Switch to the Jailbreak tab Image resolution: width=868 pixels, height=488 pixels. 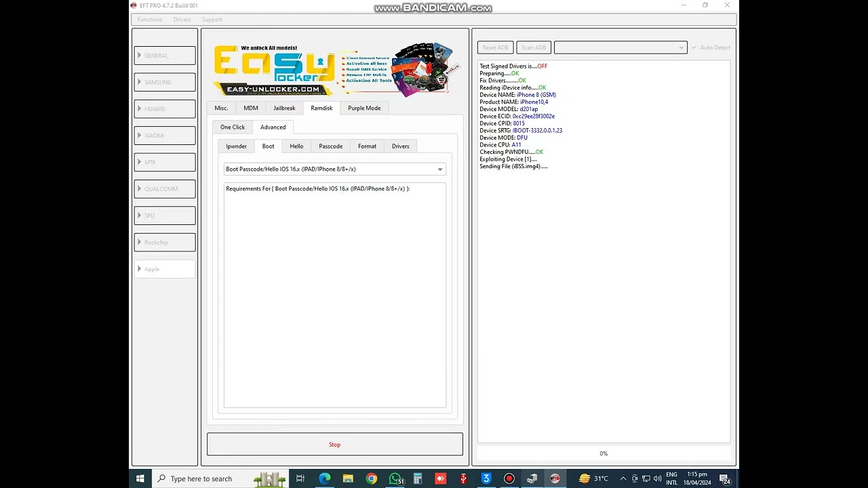pyautogui.click(x=284, y=108)
